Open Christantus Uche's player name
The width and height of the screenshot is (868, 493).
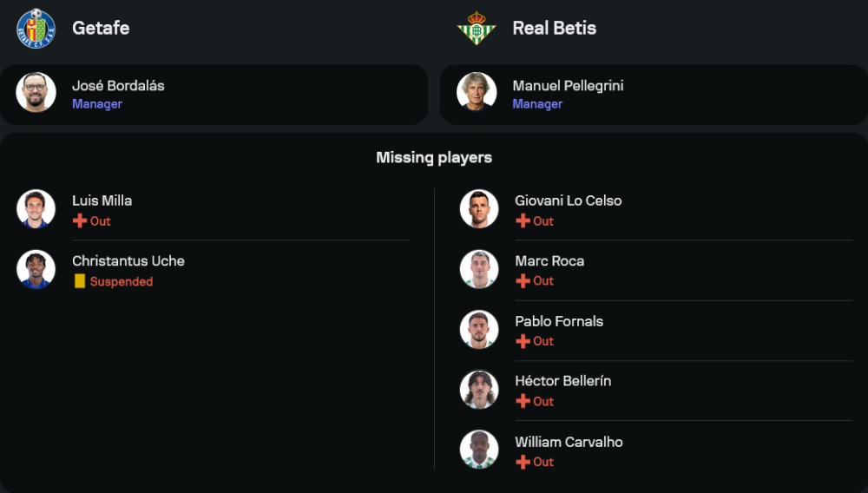tap(128, 260)
